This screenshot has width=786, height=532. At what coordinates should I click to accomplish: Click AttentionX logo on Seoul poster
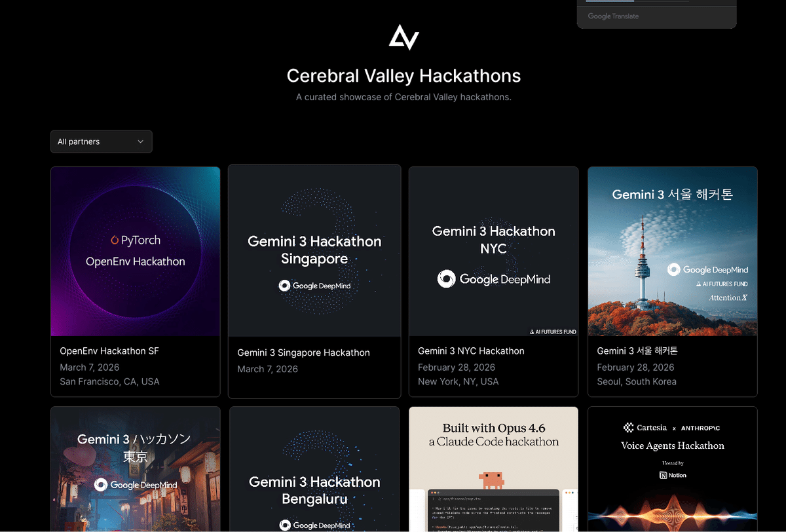[x=728, y=297]
